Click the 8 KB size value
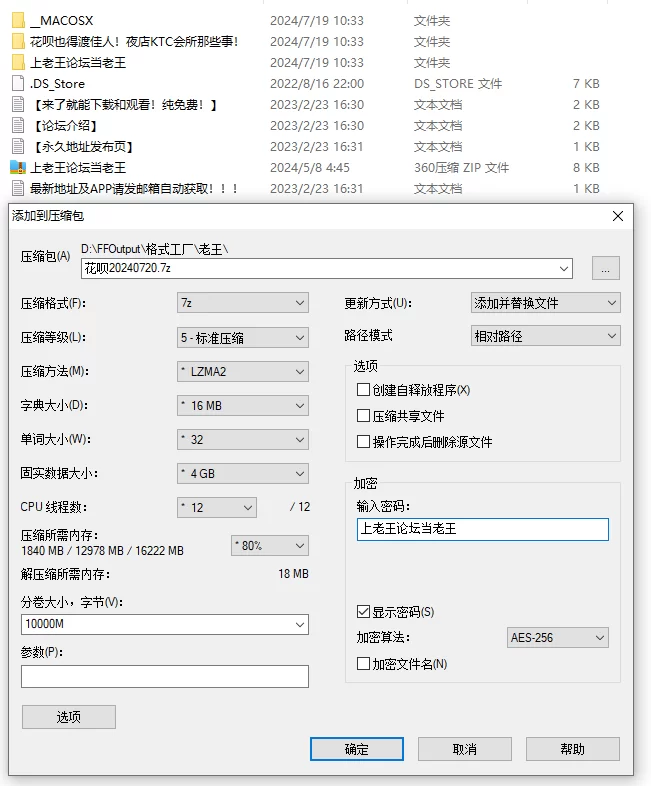651x786 pixels. pyautogui.click(x=586, y=168)
